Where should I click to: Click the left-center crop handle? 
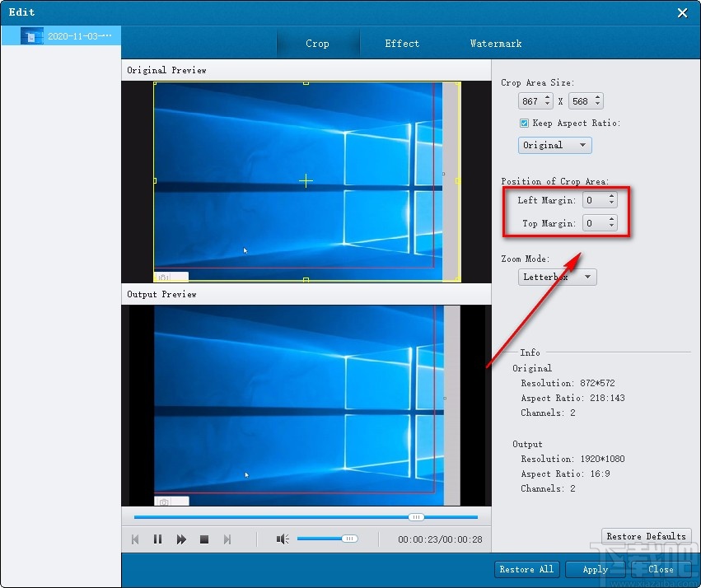coord(155,181)
